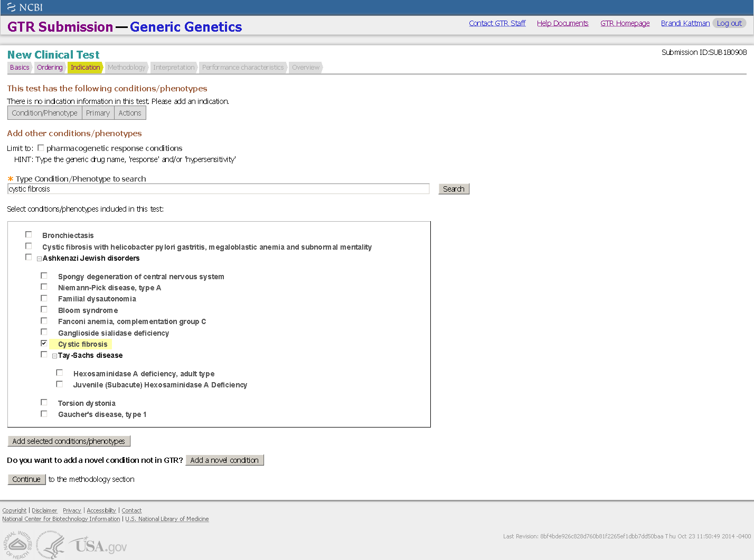Image resolution: width=754 pixels, height=560 pixels.
Task: Click the NCBI logo in header
Action: 25,7
